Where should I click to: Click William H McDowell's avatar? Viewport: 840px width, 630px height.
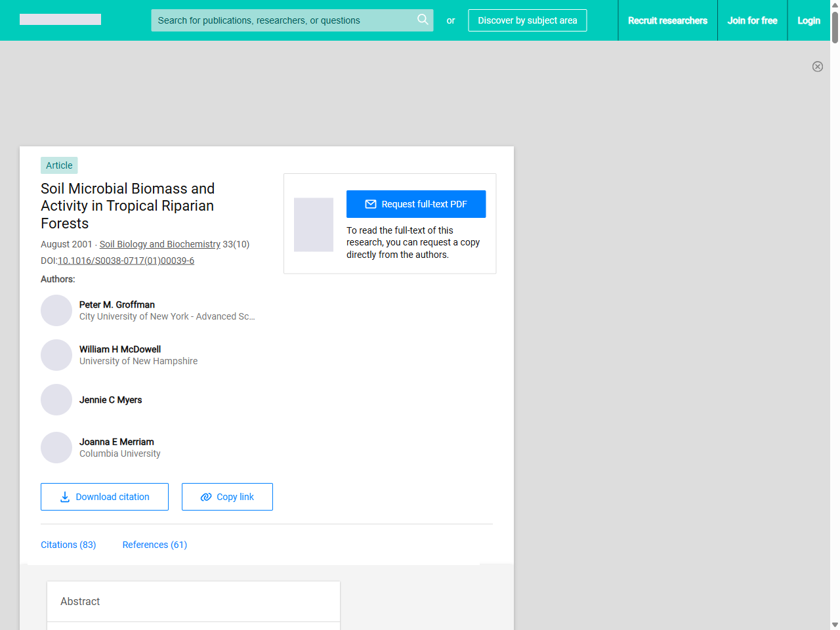coord(56,355)
